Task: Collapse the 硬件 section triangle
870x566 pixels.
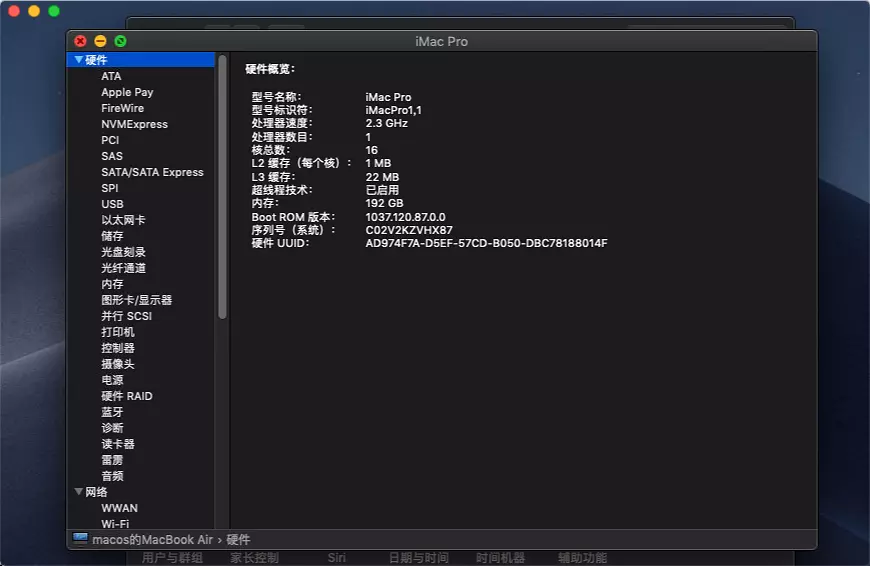Action: 79,59
